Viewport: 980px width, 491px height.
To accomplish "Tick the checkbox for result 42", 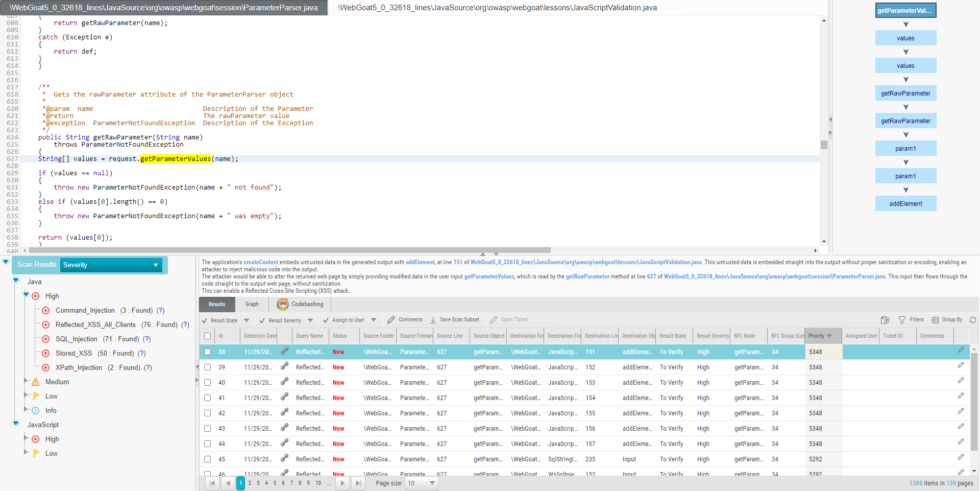I will (x=207, y=413).
